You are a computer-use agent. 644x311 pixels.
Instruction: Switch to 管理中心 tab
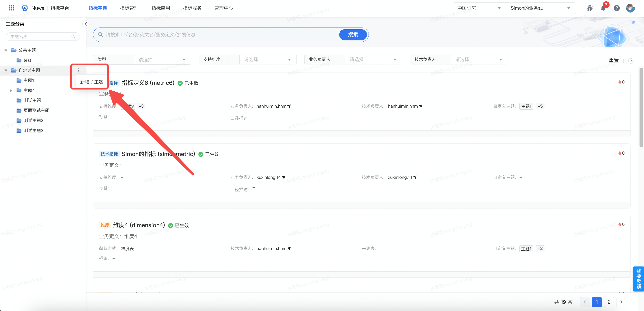click(x=224, y=8)
